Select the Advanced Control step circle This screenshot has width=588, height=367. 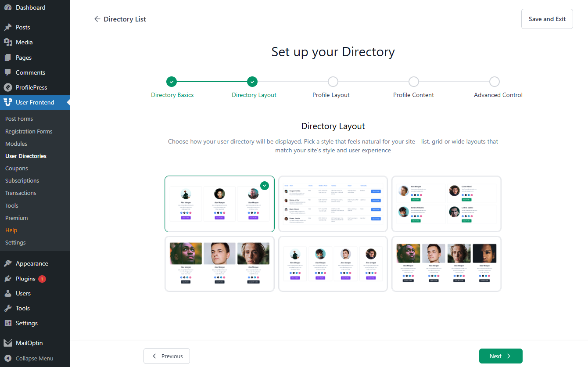pos(495,82)
